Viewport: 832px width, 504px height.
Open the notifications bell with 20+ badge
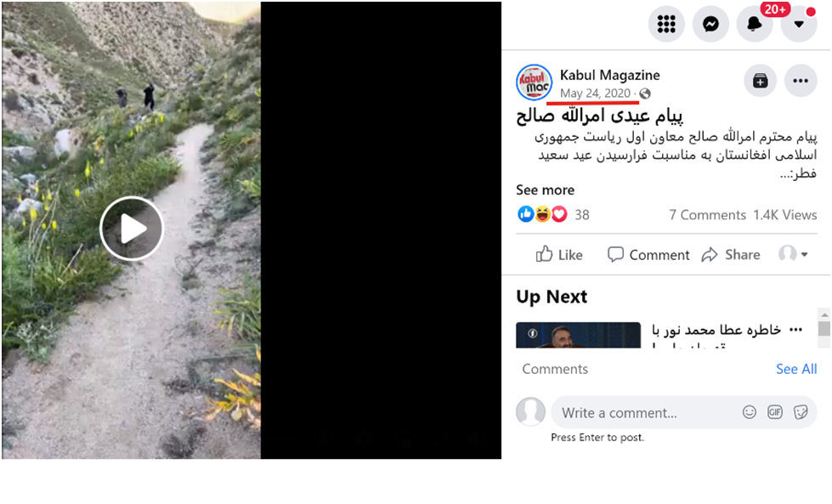click(755, 24)
